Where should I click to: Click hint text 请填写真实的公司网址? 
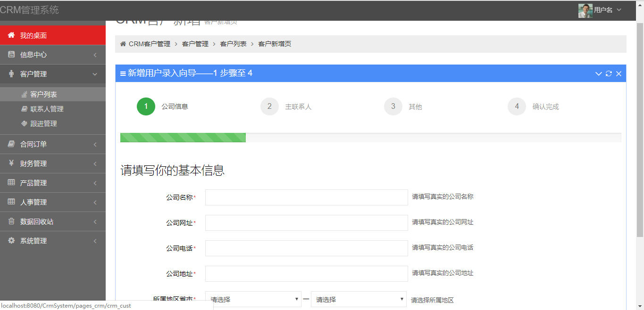coord(443,222)
